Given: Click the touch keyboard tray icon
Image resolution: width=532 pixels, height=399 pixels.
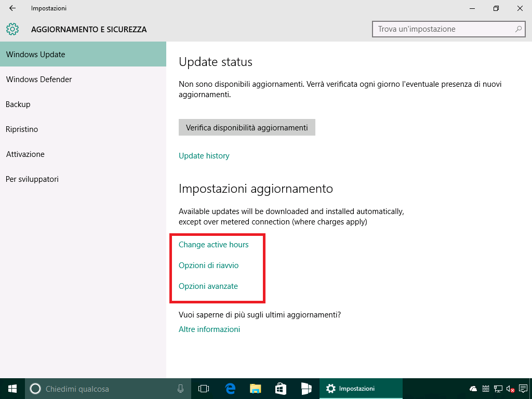Looking at the screenshot, I should (x=486, y=389).
